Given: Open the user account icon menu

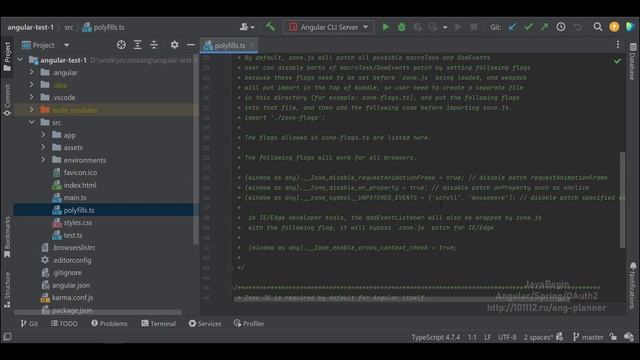Looking at the screenshot, I should click(247, 27).
